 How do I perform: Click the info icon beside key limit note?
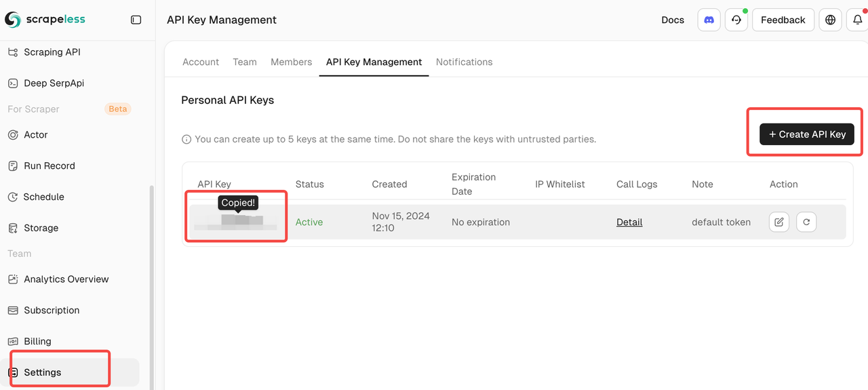tap(186, 139)
